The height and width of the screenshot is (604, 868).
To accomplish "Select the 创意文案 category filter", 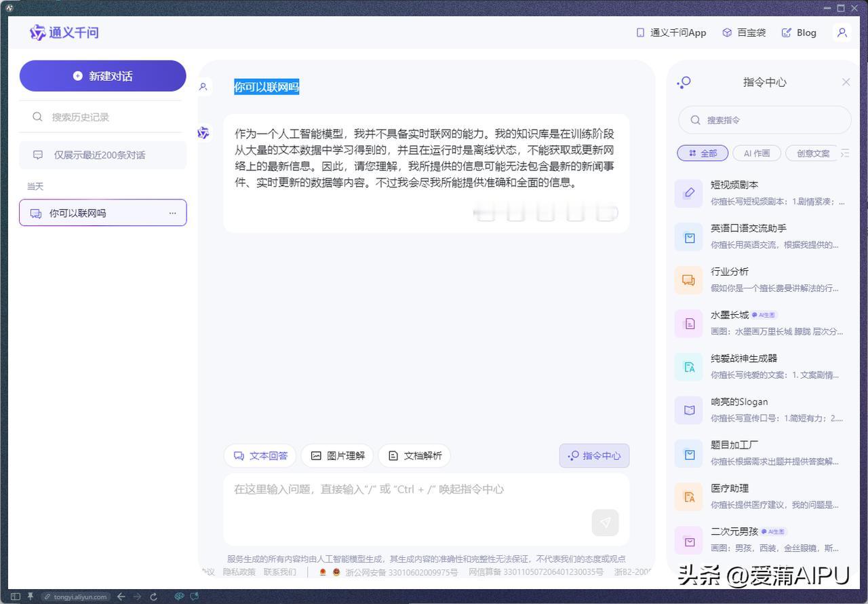I will click(812, 153).
